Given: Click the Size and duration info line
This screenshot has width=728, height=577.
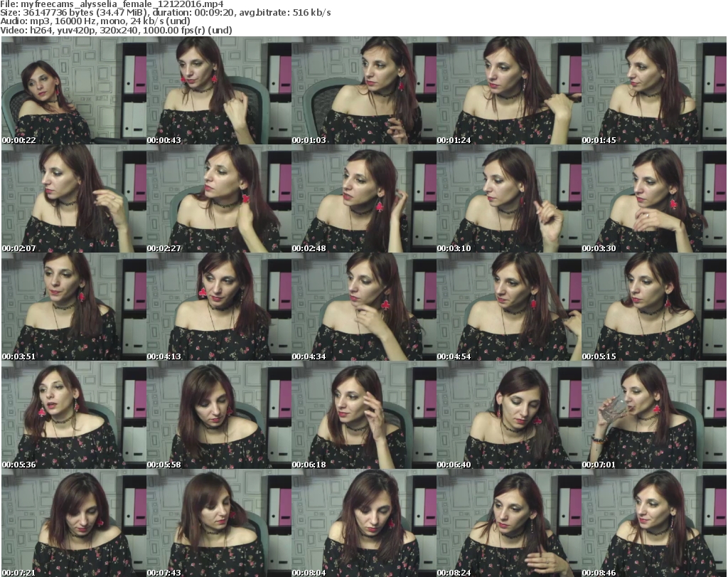Looking at the screenshot, I should (x=165, y=13).
